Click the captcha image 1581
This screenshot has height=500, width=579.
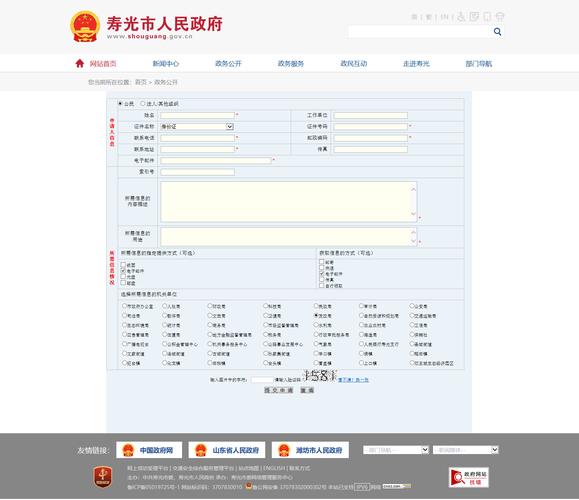click(321, 376)
